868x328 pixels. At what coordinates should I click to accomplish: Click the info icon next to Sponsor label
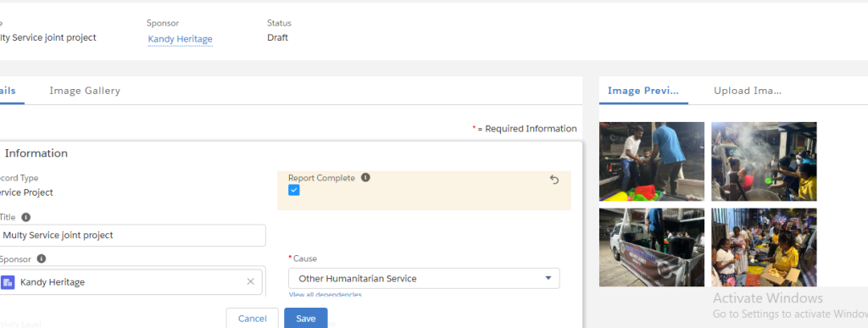(42, 259)
